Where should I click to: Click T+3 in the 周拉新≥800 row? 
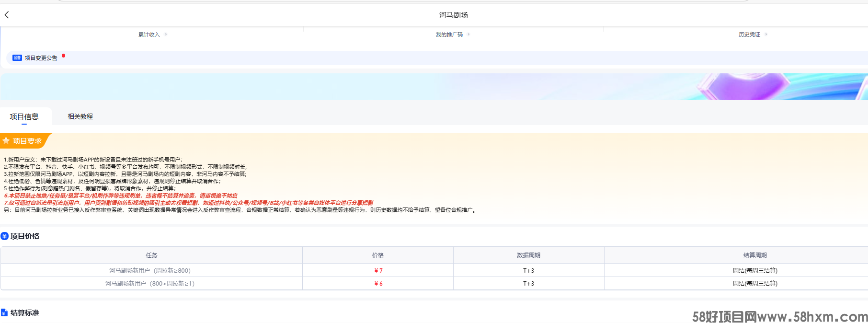point(528,271)
